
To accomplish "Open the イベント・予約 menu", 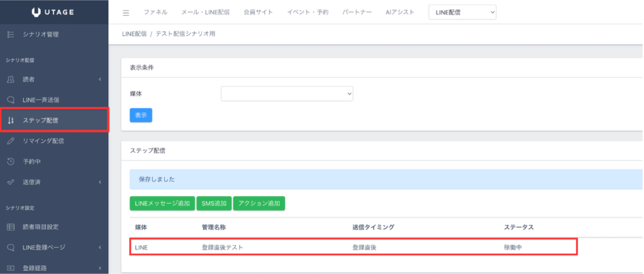I will (308, 13).
